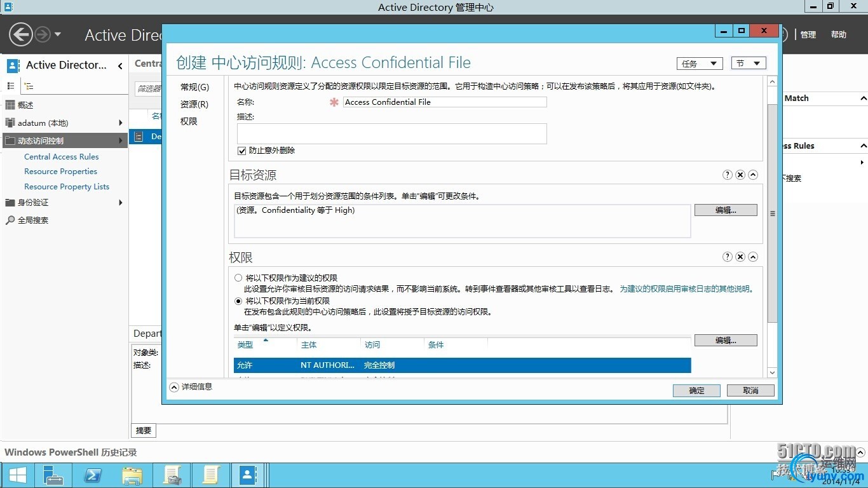Image resolution: width=868 pixels, height=488 pixels.
Task: Collapse the Match section in tasks pane
Action: pos(863,98)
